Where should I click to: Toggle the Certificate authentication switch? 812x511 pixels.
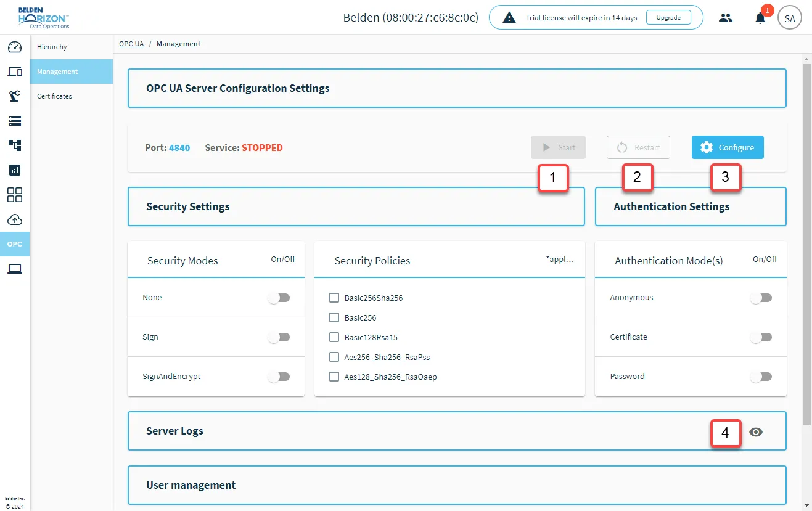[x=761, y=337]
